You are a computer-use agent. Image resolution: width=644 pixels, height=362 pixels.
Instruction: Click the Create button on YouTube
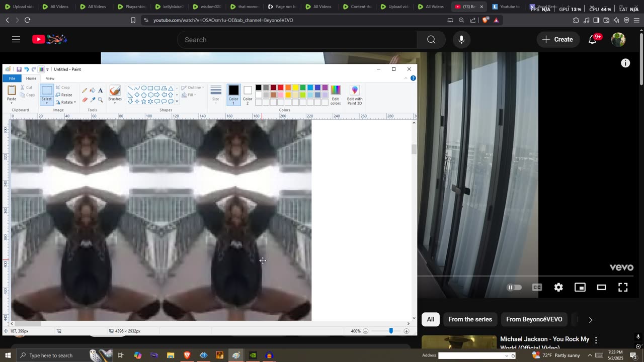[557, 39]
